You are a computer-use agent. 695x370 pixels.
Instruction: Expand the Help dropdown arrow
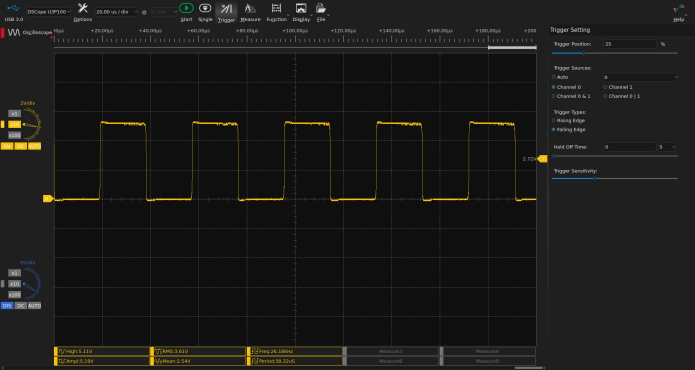coord(686,16)
